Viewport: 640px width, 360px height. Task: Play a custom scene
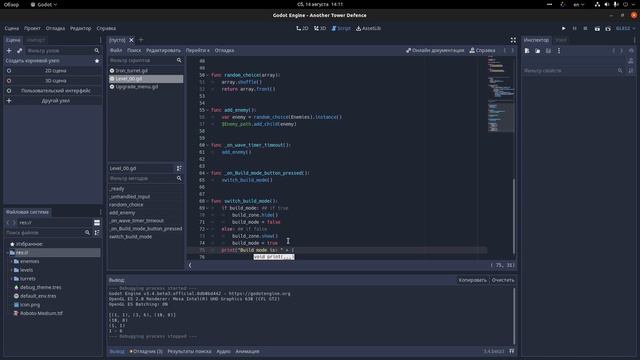608,29
